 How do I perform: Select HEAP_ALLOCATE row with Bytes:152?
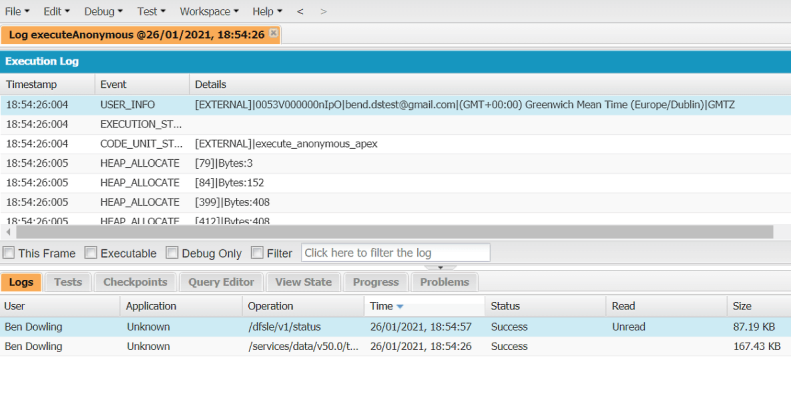click(x=396, y=183)
